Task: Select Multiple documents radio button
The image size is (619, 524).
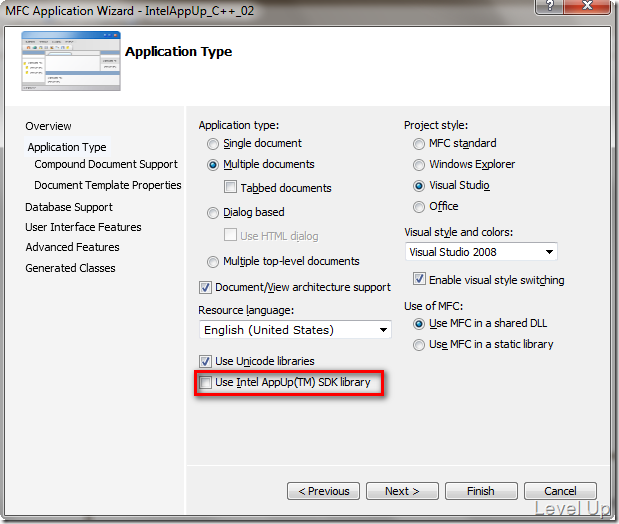Action: pyautogui.click(x=213, y=165)
